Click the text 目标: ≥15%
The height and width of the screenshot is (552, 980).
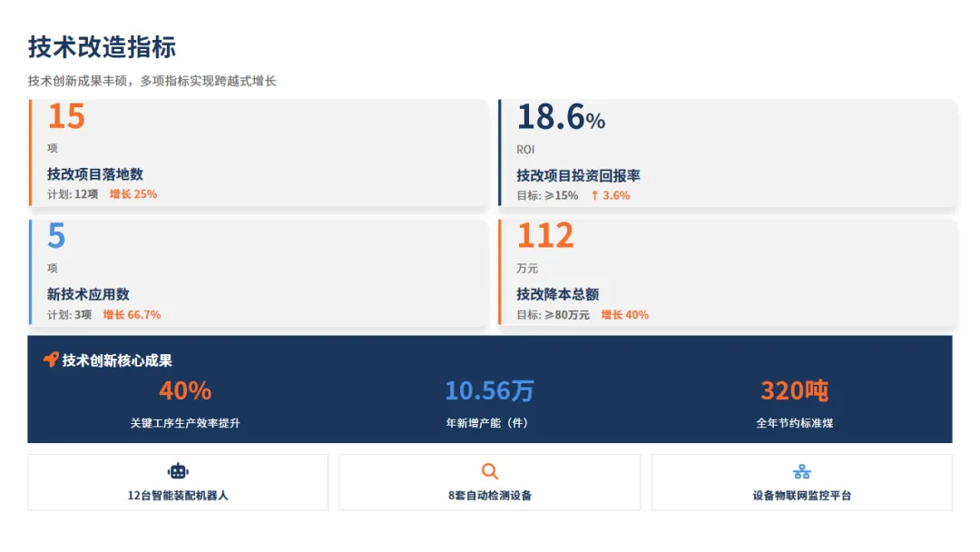tap(547, 195)
